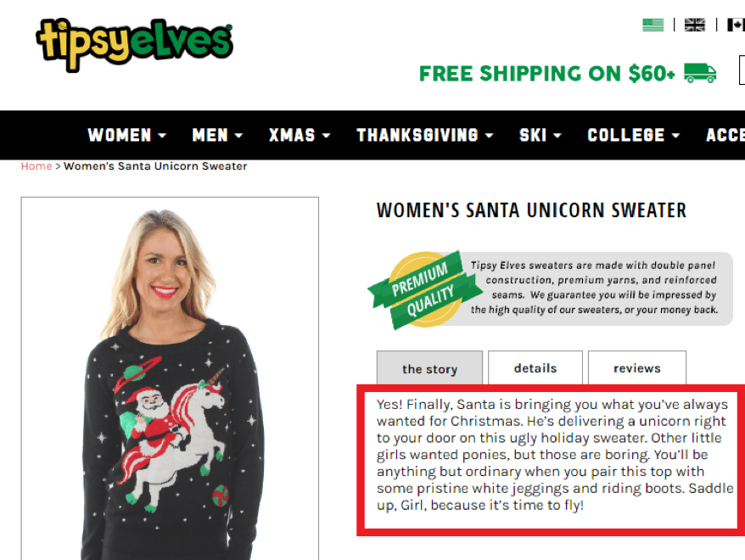Select the United States flag icon
Image resolution: width=745 pixels, height=560 pixels.
[x=653, y=25]
